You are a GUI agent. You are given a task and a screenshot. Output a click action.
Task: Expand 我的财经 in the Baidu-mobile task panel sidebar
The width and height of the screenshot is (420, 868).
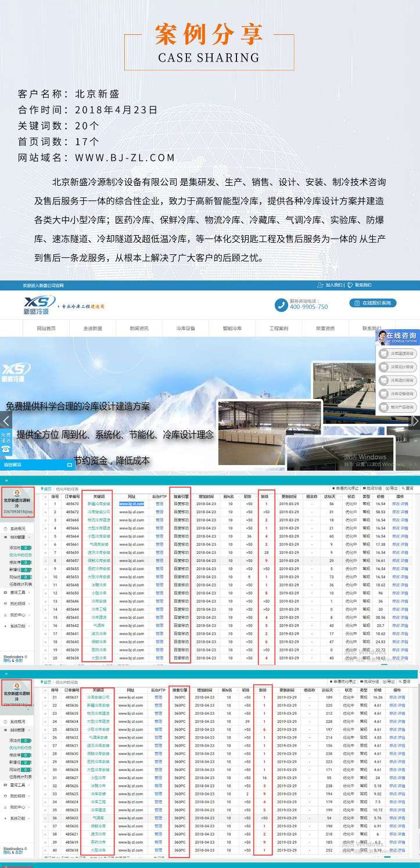tap(17, 604)
